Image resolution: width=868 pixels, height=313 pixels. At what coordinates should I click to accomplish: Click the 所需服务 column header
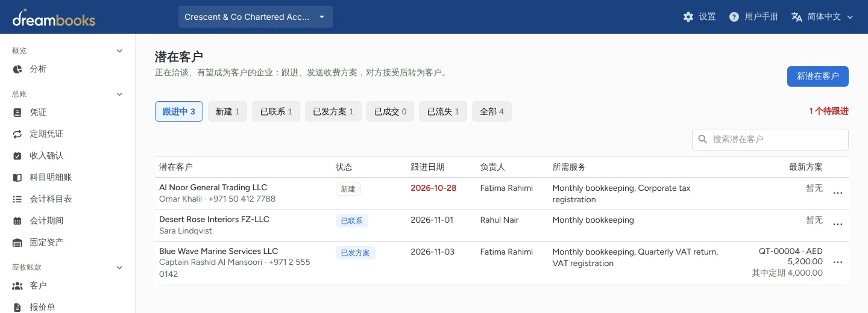[569, 167]
